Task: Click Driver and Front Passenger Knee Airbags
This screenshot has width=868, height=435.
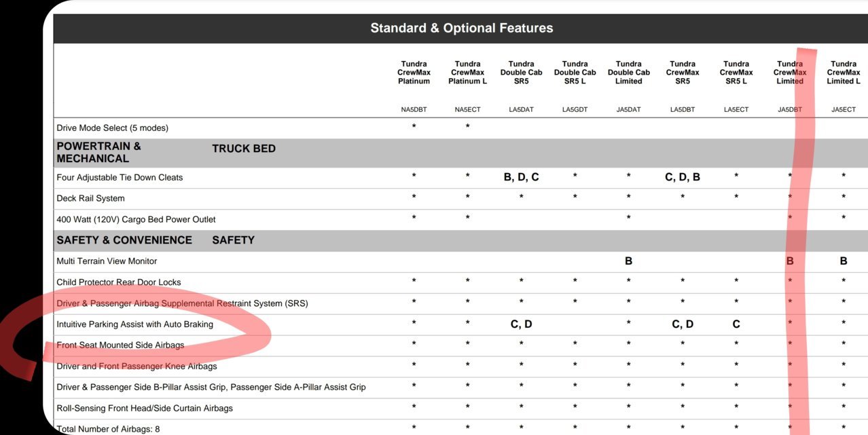Action: pyautogui.click(x=137, y=366)
